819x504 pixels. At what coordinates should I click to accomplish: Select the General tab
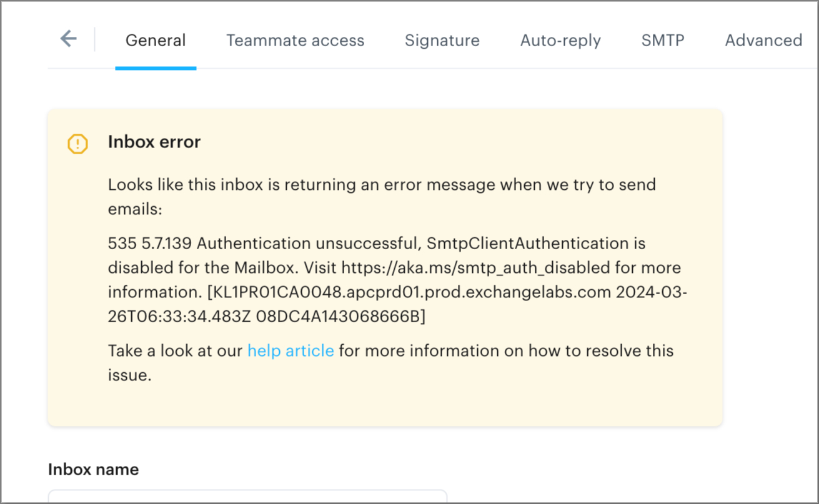pos(156,41)
